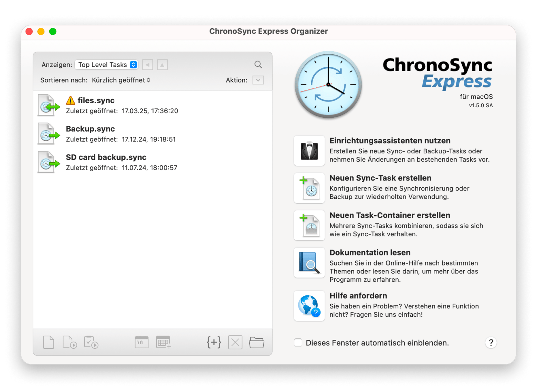The height and width of the screenshot is (392, 537).
Task: Select the files.sync task name
Action: (96, 100)
